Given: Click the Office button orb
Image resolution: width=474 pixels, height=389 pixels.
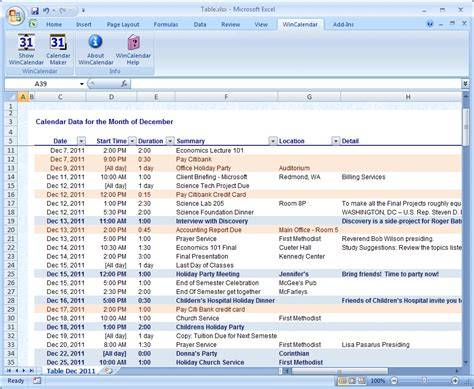Looking at the screenshot, I should pyautogui.click(x=15, y=16).
